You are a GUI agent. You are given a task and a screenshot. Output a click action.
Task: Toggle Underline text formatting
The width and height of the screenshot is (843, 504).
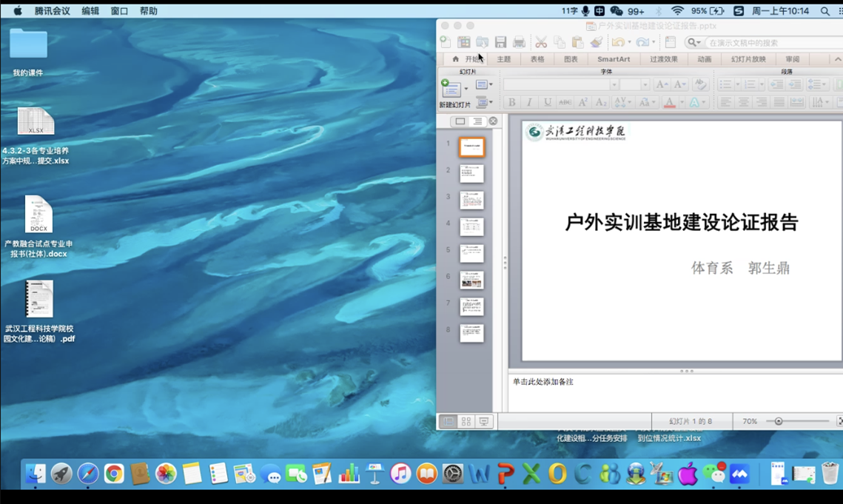click(548, 103)
